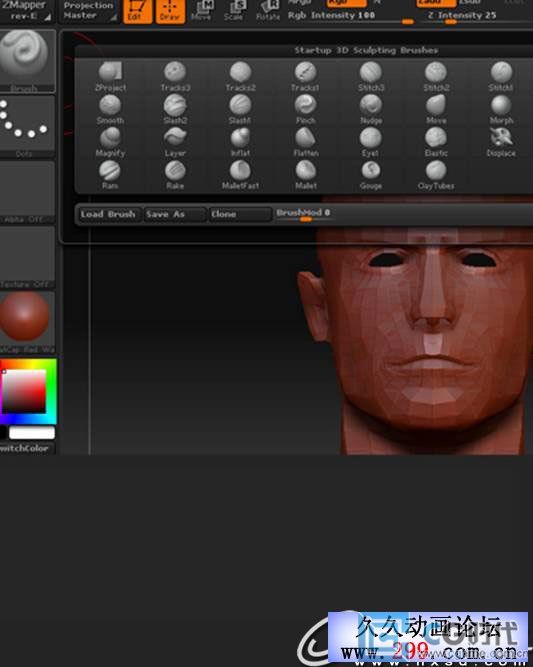
Task: Toggle Draw mode in top shelf
Action: pos(170,11)
